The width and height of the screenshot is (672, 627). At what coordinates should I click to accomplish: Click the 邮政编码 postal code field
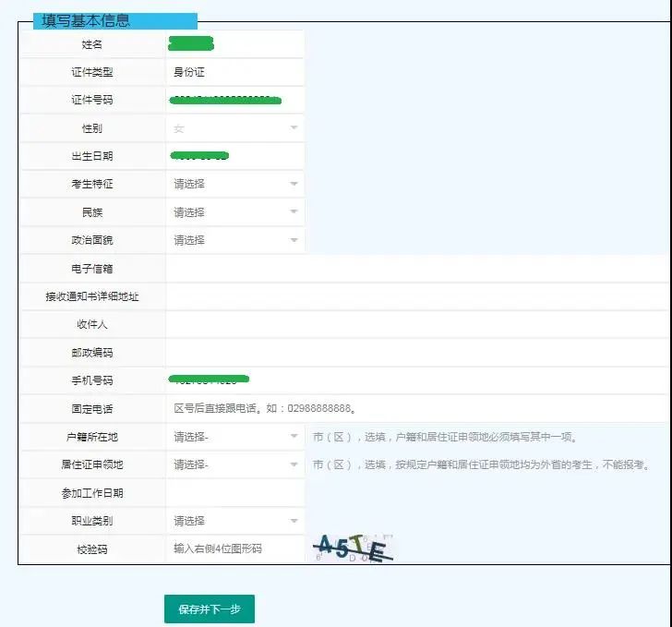click(x=417, y=353)
